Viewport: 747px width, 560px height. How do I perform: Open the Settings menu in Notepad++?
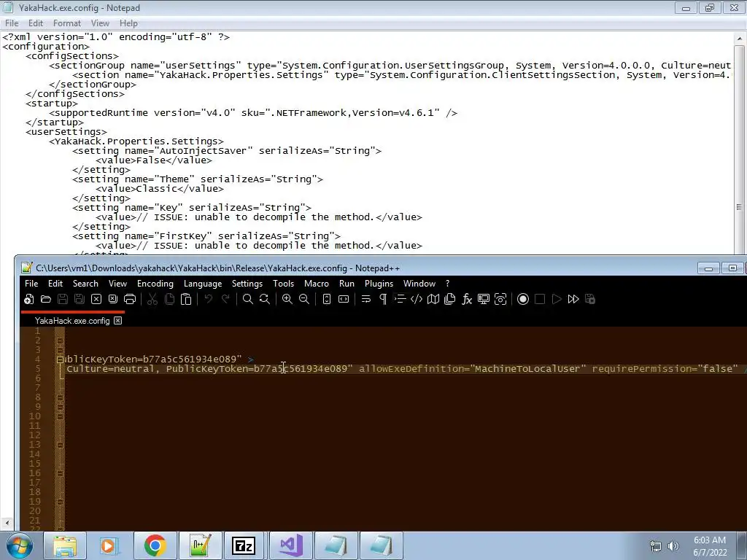tap(247, 284)
